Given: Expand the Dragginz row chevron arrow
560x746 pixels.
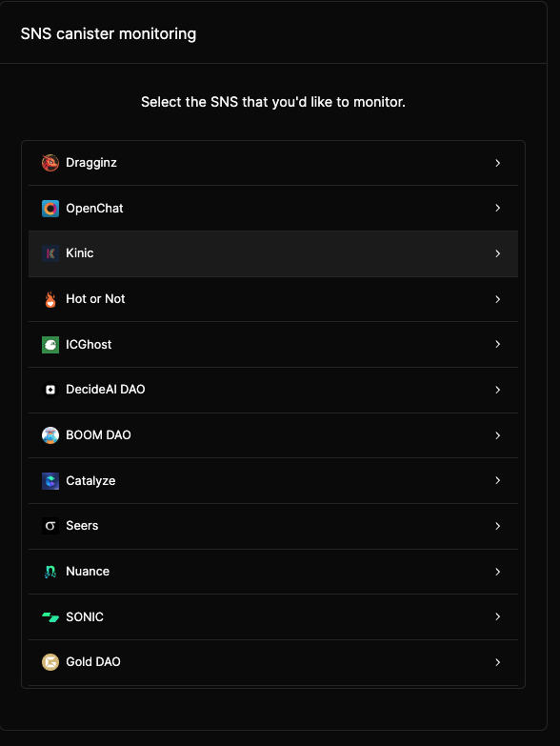Looking at the screenshot, I should (x=498, y=163).
